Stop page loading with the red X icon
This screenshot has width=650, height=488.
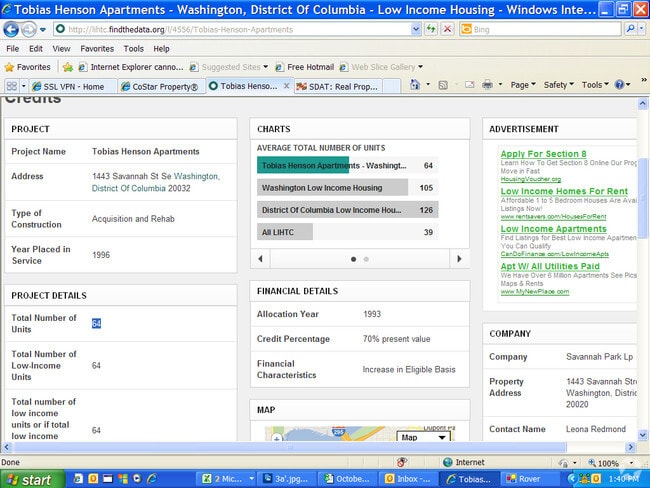[x=446, y=30]
